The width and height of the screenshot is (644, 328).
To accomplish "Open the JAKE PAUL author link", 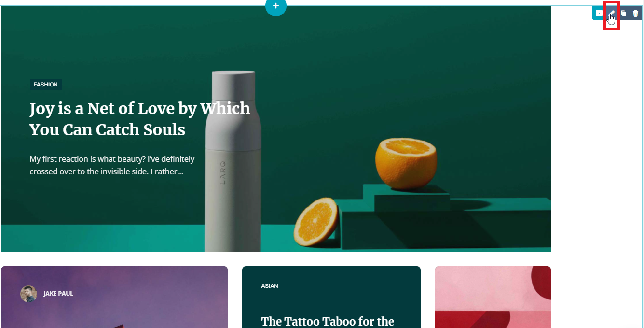I will [58, 294].
